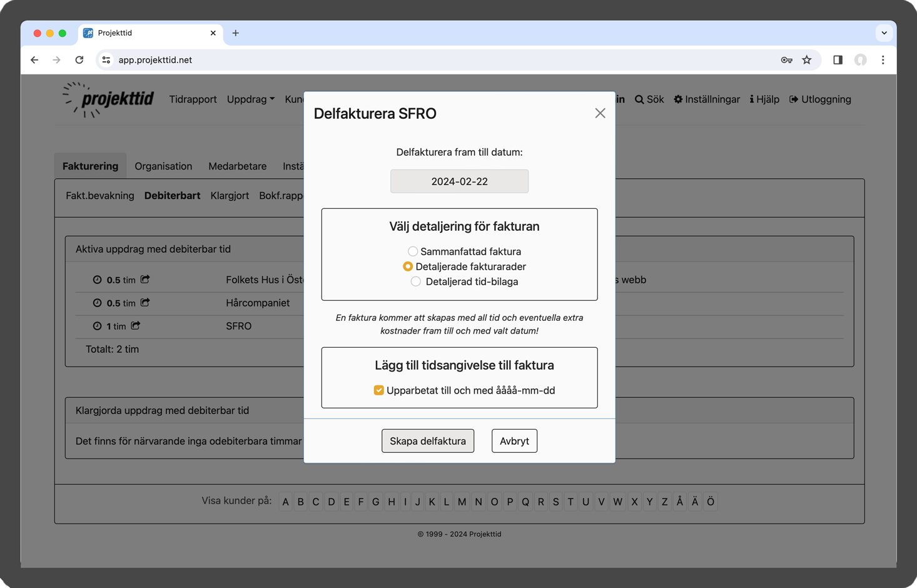Open Chrome's three-dot menu
The image size is (917, 588).
click(x=883, y=60)
